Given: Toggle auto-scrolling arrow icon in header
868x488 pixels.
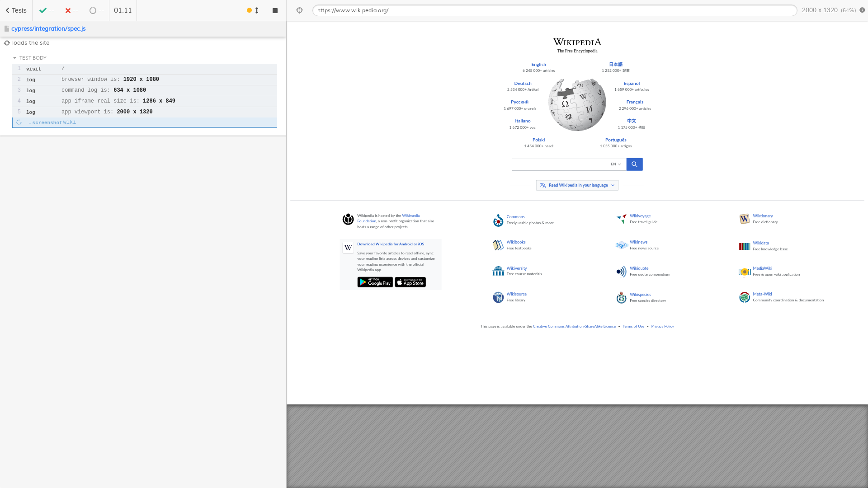Looking at the screenshot, I should point(257,10).
